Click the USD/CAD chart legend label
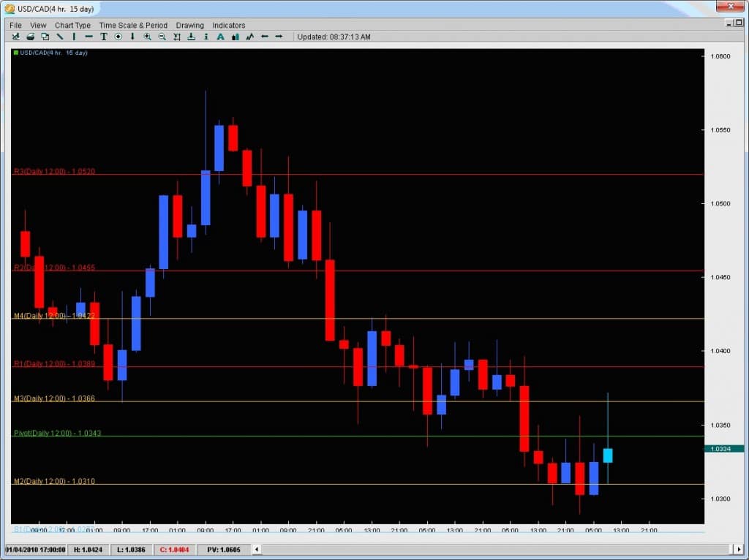This screenshot has height=560, width=749. point(50,53)
